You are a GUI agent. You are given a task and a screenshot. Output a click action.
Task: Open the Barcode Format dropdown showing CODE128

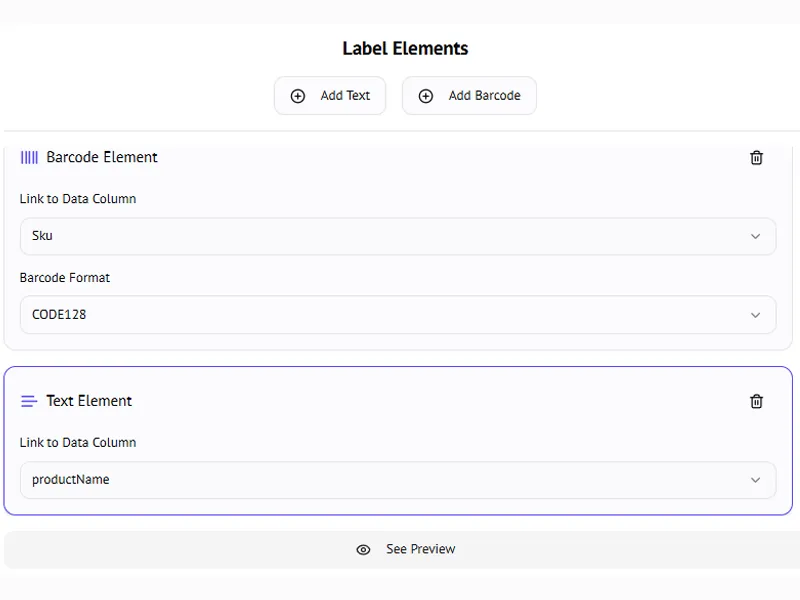pyautogui.click(x=398, y=314)
